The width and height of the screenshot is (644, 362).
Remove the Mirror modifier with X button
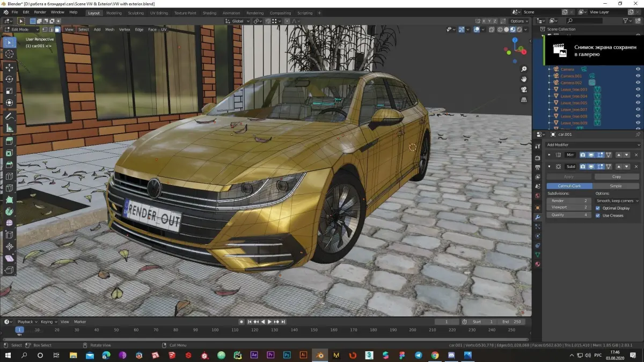[x=636, y=154]
